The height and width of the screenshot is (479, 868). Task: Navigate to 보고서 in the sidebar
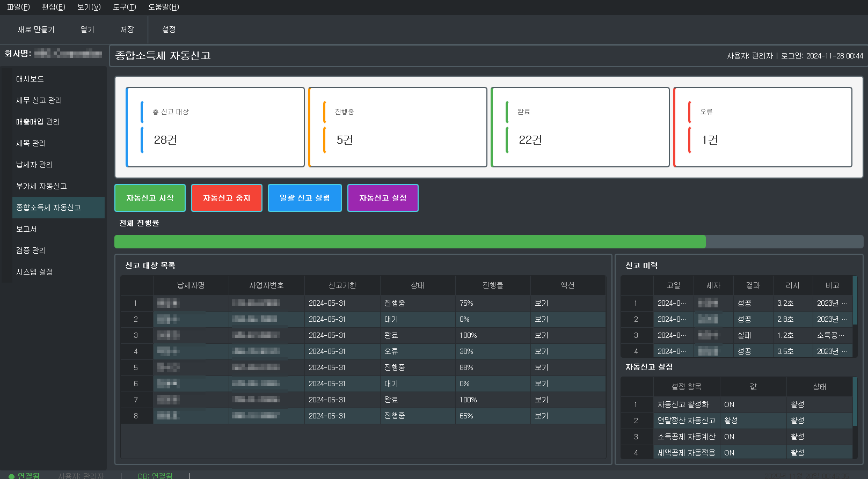26,229
